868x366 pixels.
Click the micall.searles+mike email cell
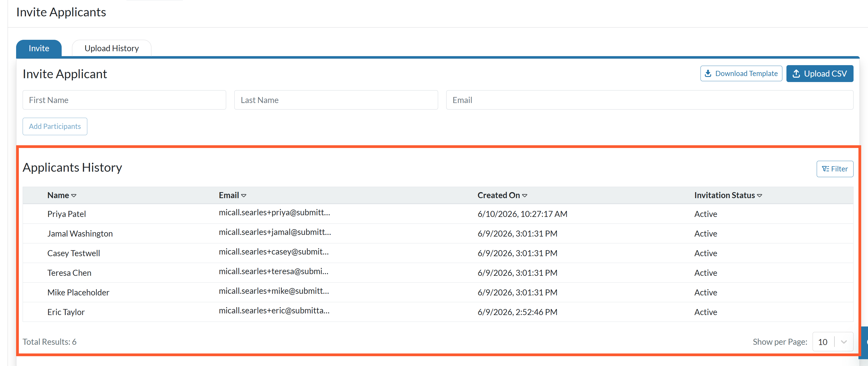274,291
